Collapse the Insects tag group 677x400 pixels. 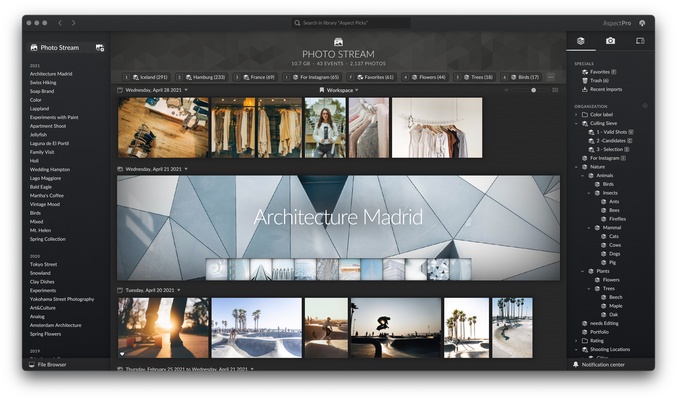click(x=589, y=193)
